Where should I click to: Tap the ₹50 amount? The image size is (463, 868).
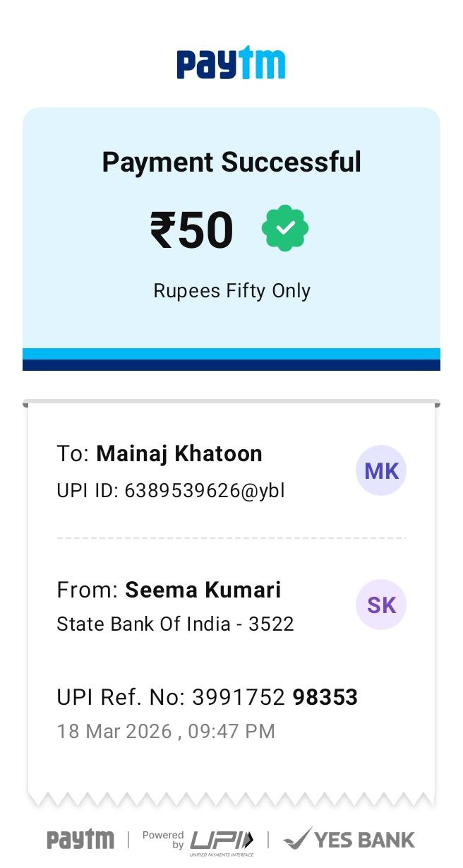pos(192,231)
